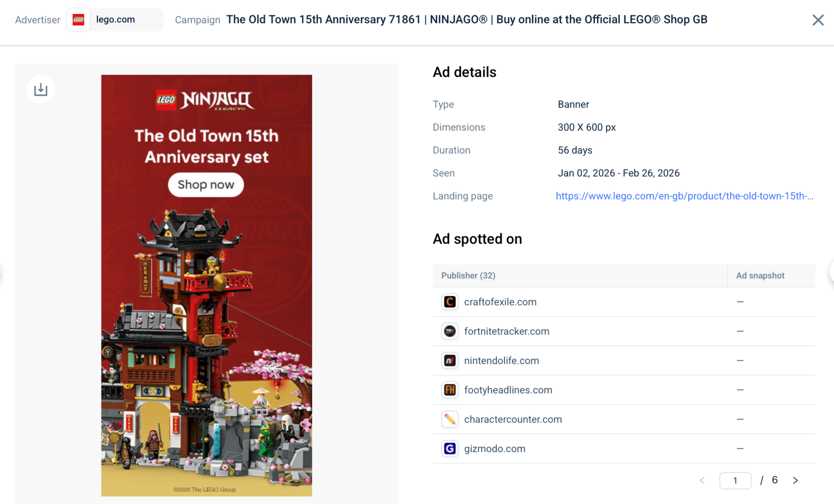Image resolution: width=834 pixels, height=504 pixels.
Task: Open the lego.com landing page link
Action: (x=685, y=196)
